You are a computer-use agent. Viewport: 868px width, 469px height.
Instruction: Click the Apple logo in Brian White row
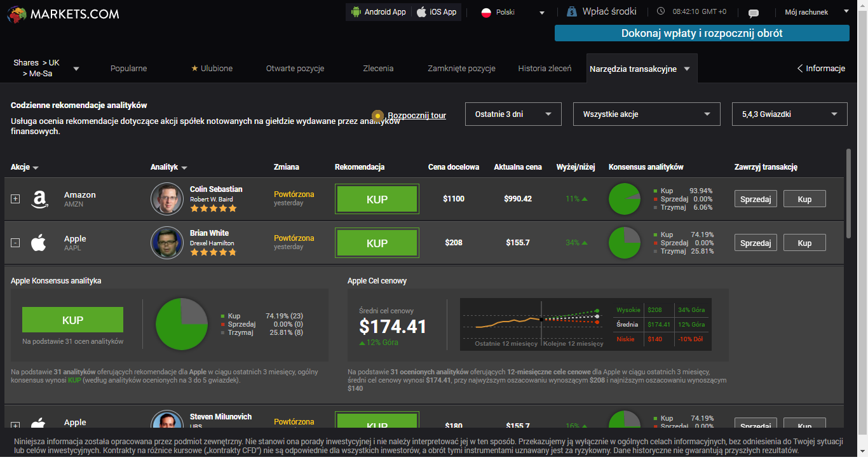[x=39, y=243]
